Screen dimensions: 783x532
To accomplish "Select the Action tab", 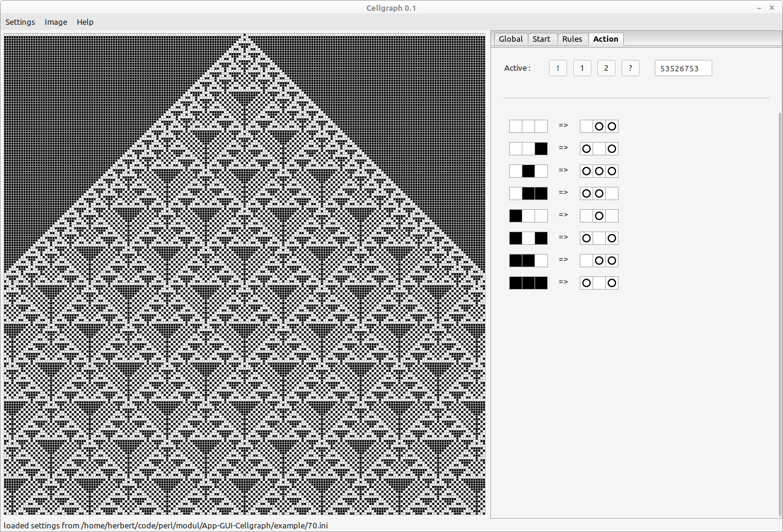I will point(606,39).
